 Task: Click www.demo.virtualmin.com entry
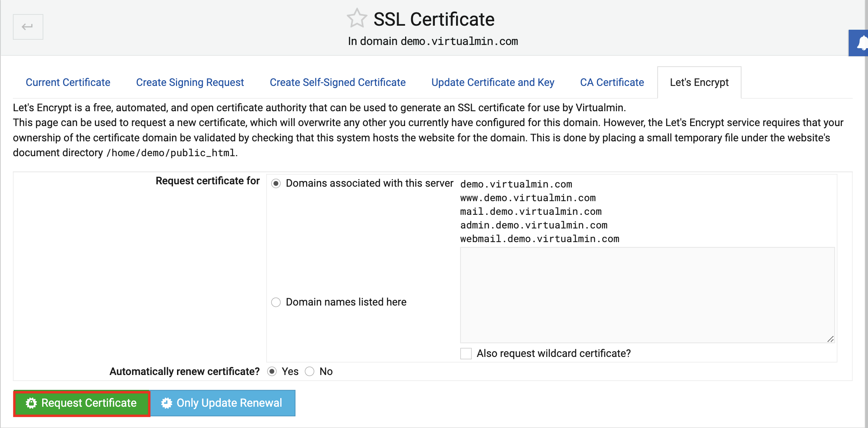(x=528, y=198)
